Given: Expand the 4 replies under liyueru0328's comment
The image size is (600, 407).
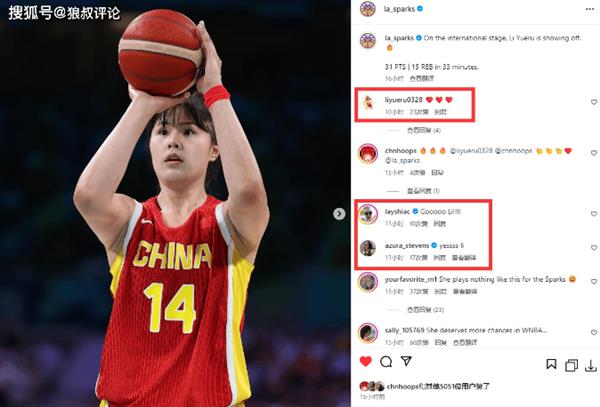Looking at the screenshot, I should coord(424,130).
